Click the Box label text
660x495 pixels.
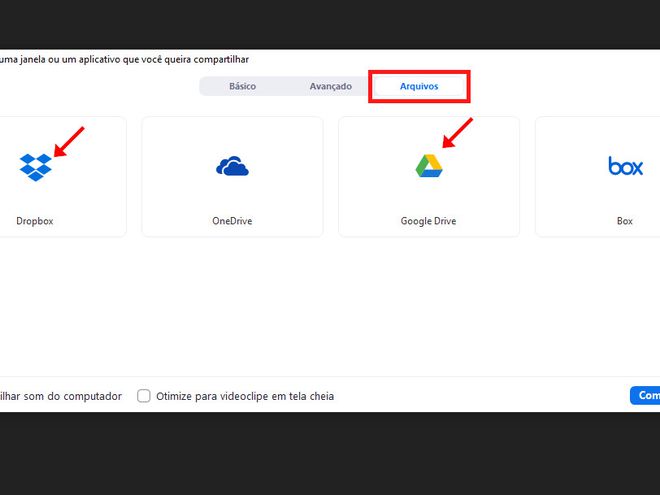click(x=625, y=221)
